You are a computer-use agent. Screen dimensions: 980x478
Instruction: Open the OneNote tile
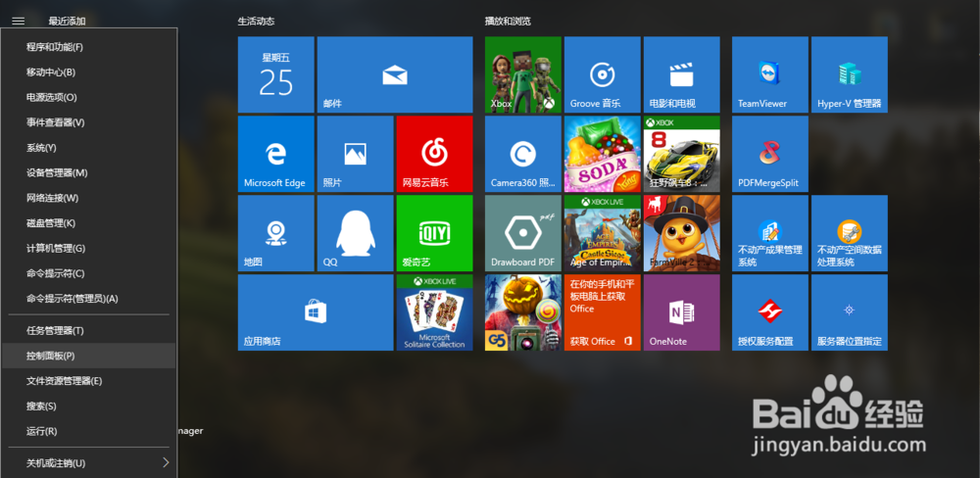click(682, 312)
